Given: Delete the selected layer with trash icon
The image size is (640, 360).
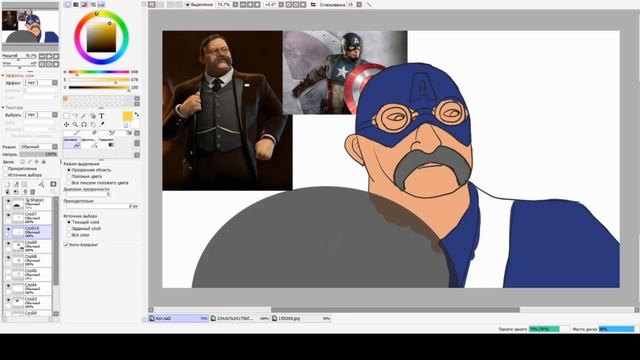Looking at the screenshot, I should pos(33,192).
